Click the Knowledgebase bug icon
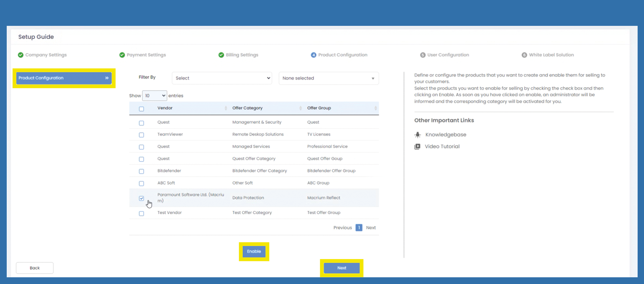644x284 pixels. pos(418,135)
